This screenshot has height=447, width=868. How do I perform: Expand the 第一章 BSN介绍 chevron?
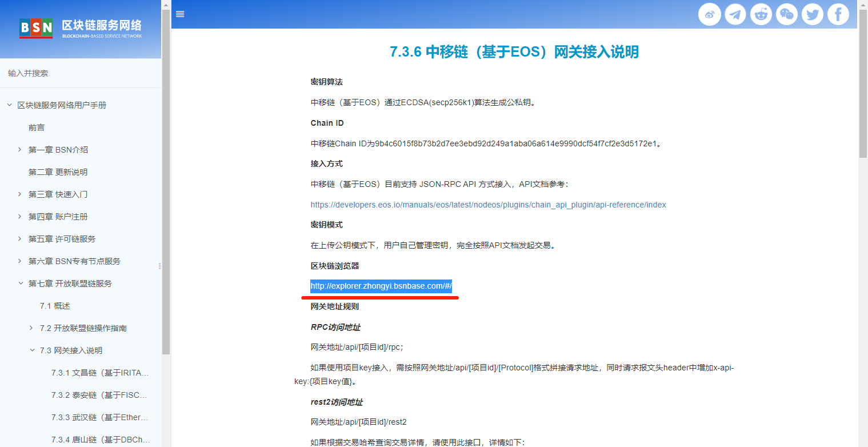pos(21,150)
